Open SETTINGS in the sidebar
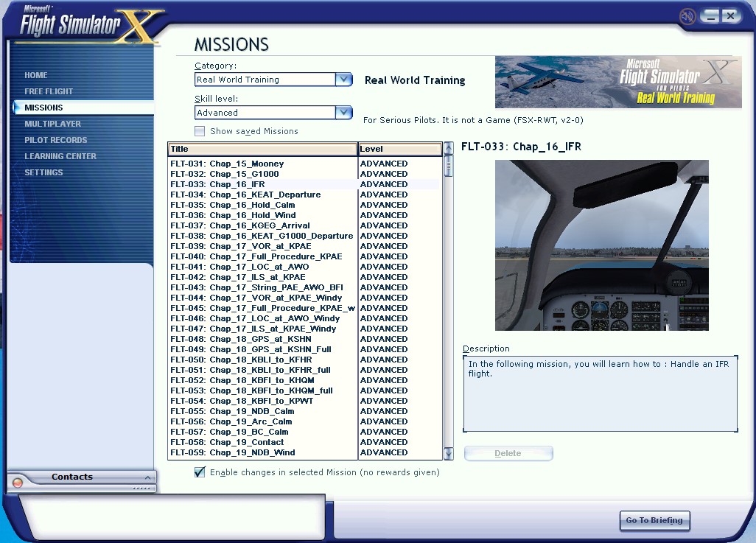This screenshot has width=756, height=543. pos(44,172)
